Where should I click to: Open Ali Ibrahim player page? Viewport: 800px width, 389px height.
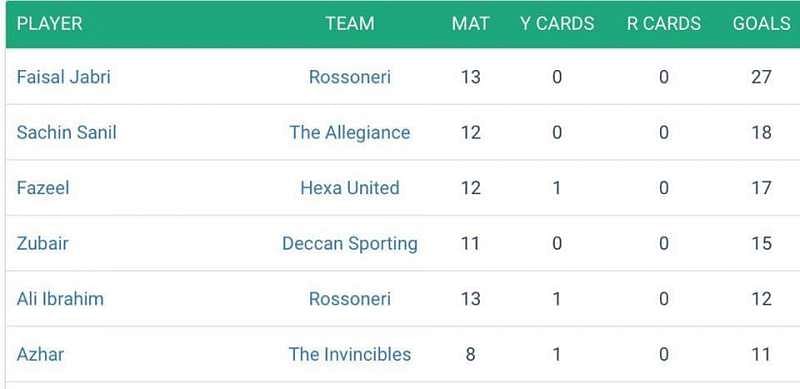[x=60, y=299]
